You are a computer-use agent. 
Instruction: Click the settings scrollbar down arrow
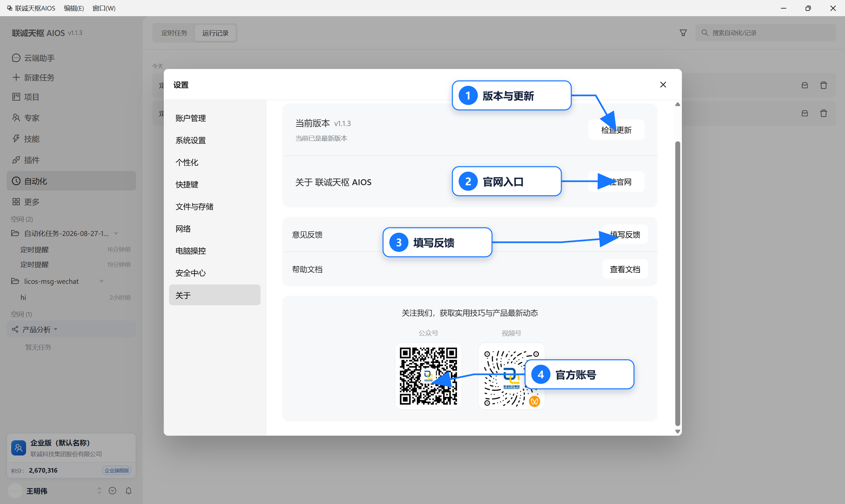click(x=678, y=432)
